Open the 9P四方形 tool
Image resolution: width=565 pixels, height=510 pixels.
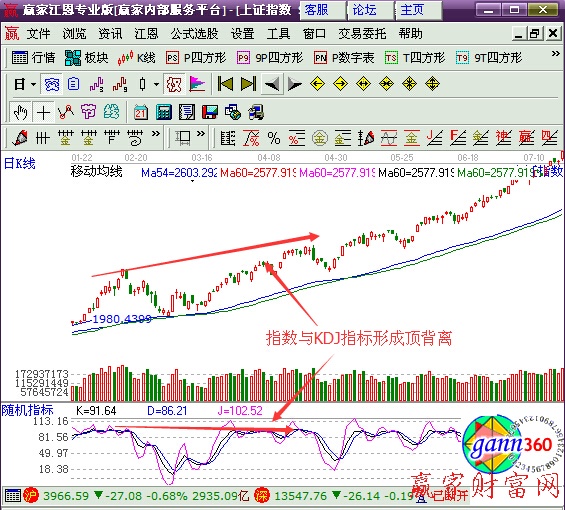pyautogui.click(x=270, y=58)
